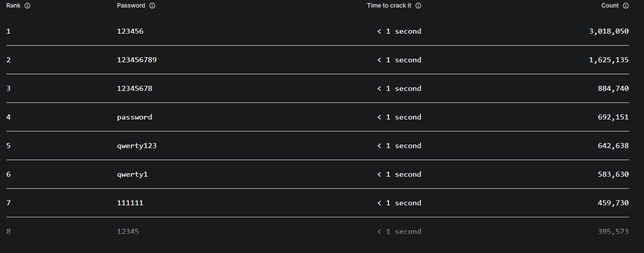Image resolution: width=644 pixels, height=253 pixels.
Task: Click the 12345678 password text
Action: click(134, 88)
